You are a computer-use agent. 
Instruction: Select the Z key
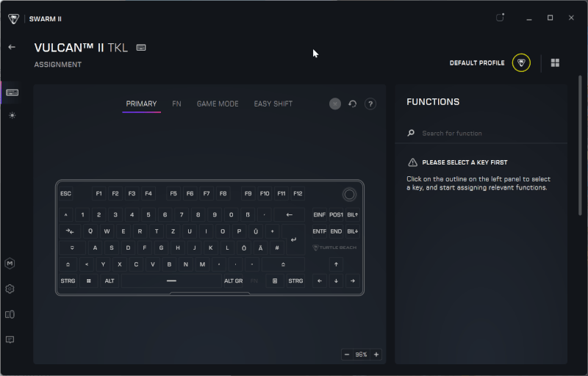pyautogui.click(x=173, y=231)
